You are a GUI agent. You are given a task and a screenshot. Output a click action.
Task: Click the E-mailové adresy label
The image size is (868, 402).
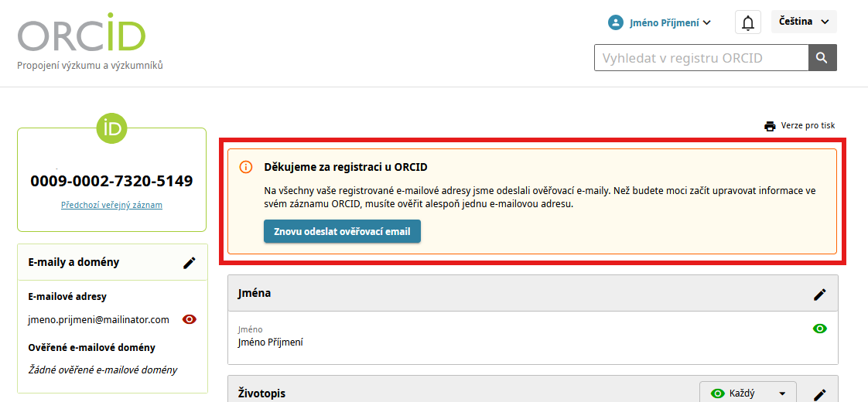click(67, 297)
